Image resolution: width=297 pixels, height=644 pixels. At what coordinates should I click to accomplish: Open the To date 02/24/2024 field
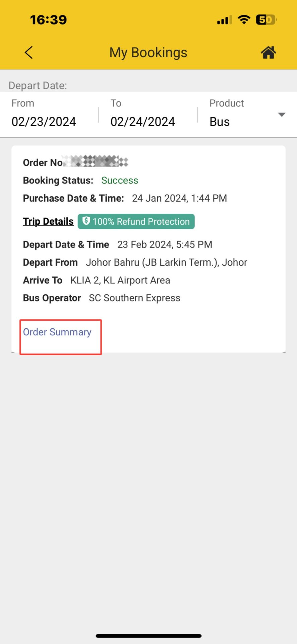click(x=143, y=121)
